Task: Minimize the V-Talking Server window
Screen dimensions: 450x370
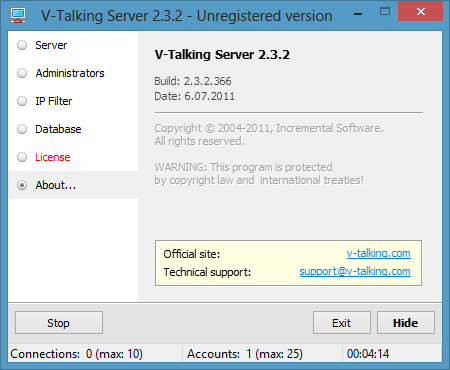Action: [x=358, y=14]
